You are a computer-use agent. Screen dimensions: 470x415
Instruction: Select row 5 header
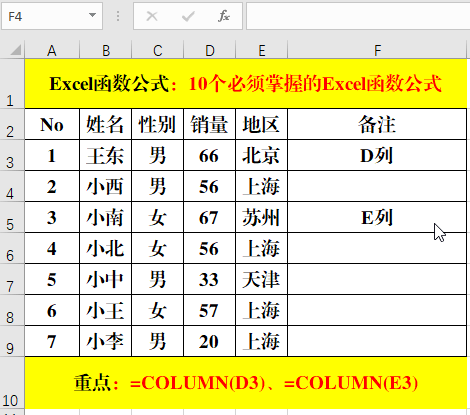click(12, 217)
